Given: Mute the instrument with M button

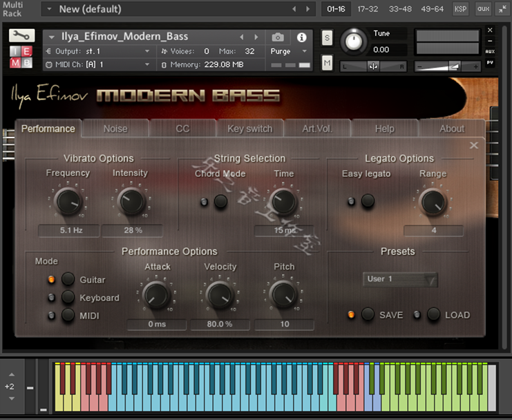Looking at the screenshot, I should point(327,62).
